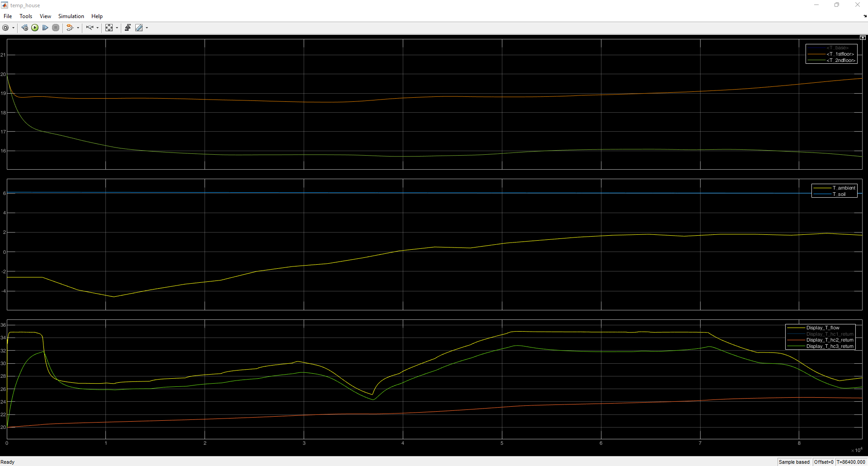Viewport: 868px width, 466px height.
Task: Click the grey Stop simulation button
Action: coord(56,28)
